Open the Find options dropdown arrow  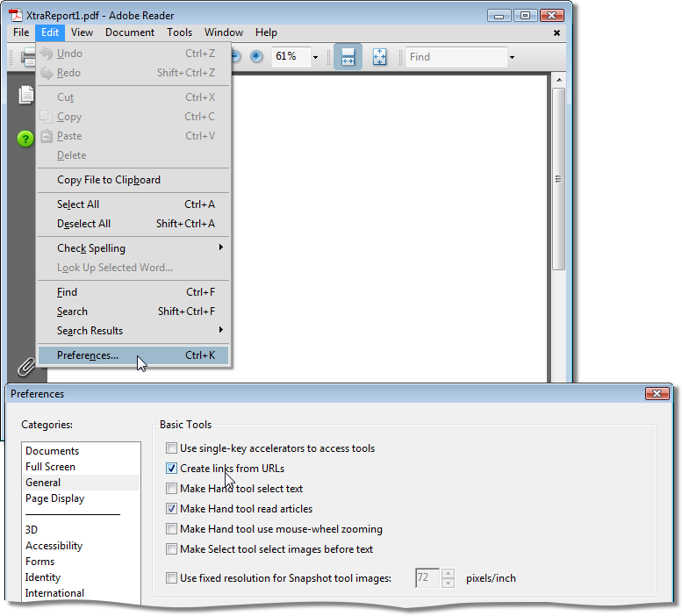512,57
